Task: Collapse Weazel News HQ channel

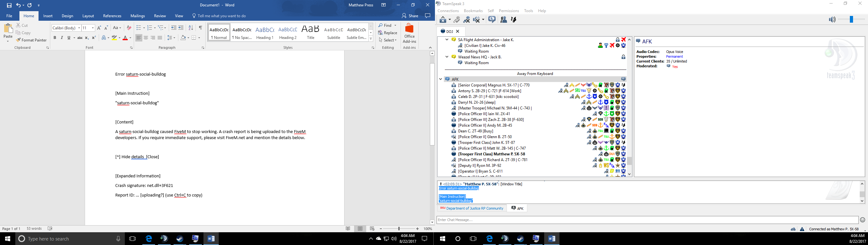Action: coord(447,57)
